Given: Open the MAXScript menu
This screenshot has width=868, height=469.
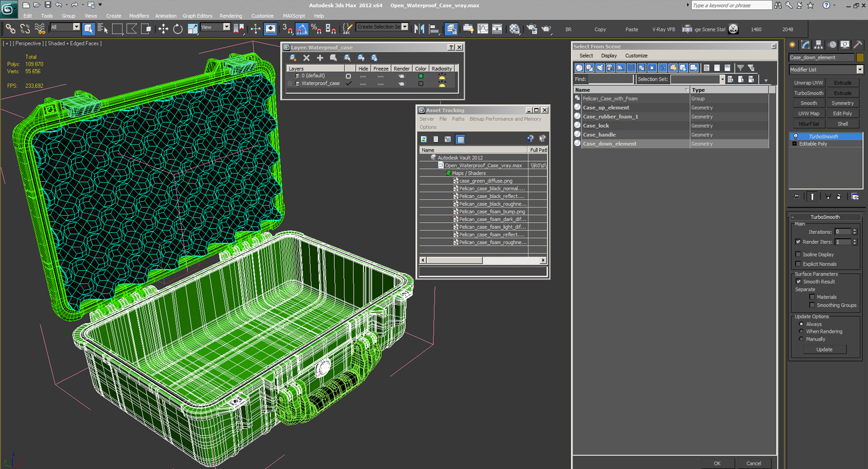Looking at the screenshot, I should (294, 16).
